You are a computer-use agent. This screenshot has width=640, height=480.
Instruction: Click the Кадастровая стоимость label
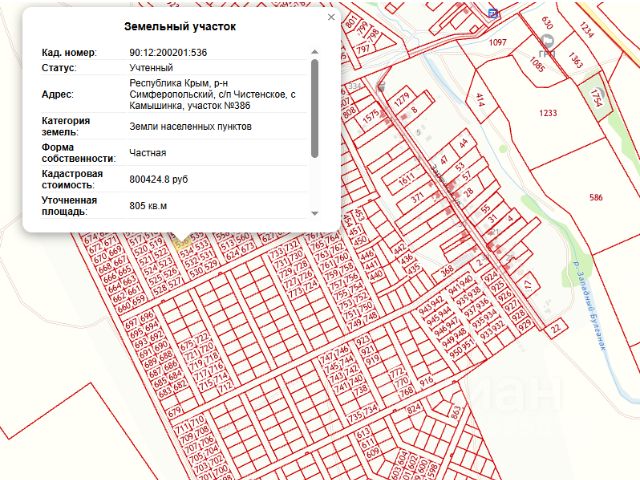coord(72,179)
